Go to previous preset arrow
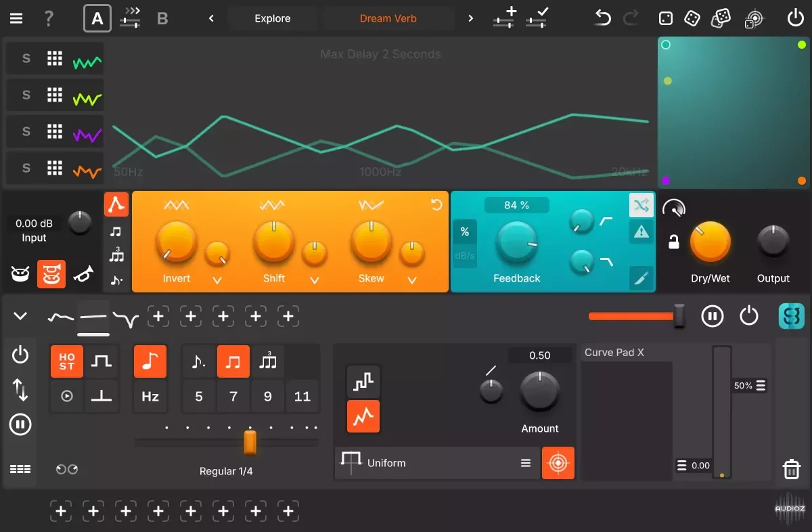 coord(211,18)
